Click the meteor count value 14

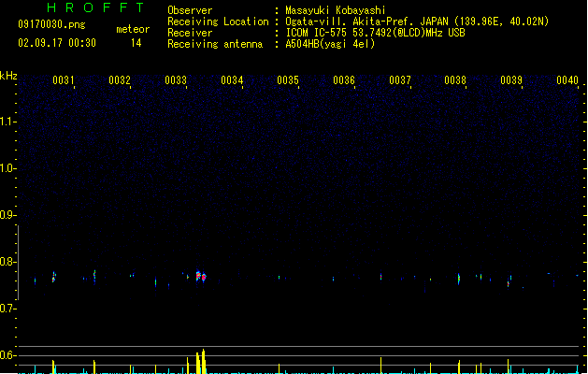point(136,43)
